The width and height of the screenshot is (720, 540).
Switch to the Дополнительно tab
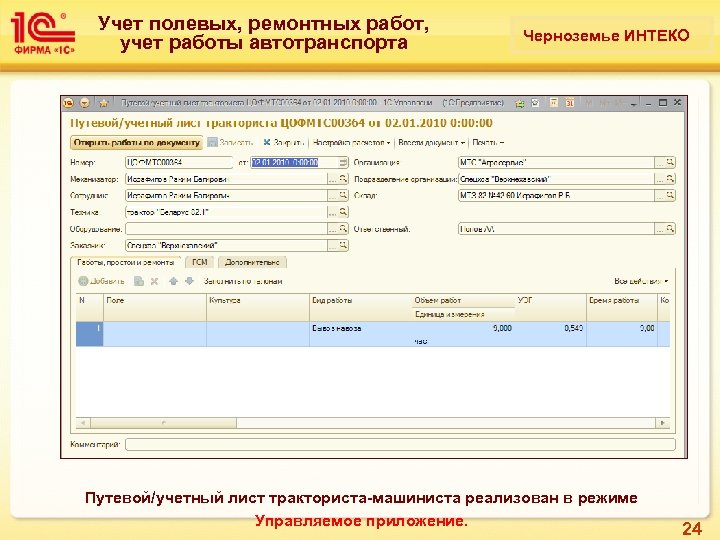pos(252,263)
